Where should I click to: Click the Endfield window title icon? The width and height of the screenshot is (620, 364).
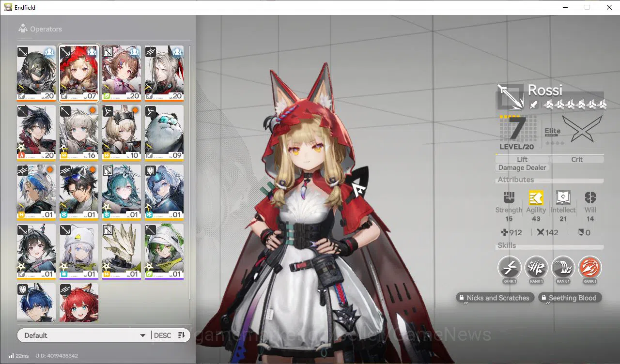click(x=8, y=7)
